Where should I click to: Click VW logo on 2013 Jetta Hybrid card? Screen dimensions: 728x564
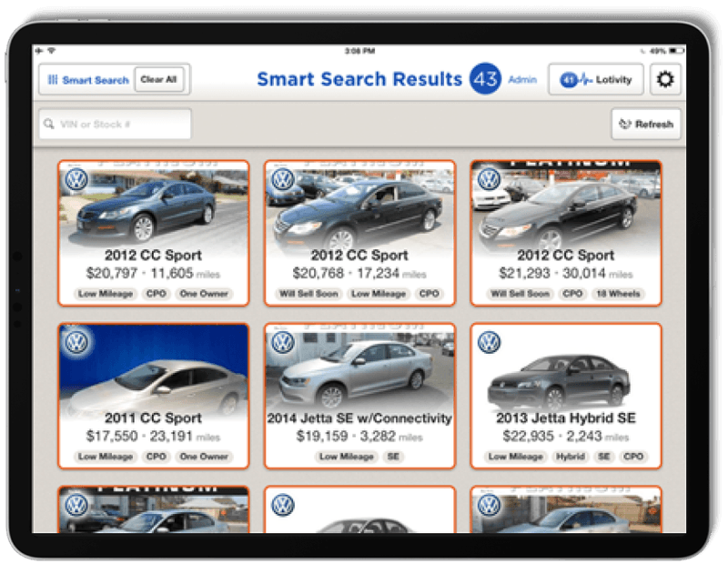pos(489,343)
